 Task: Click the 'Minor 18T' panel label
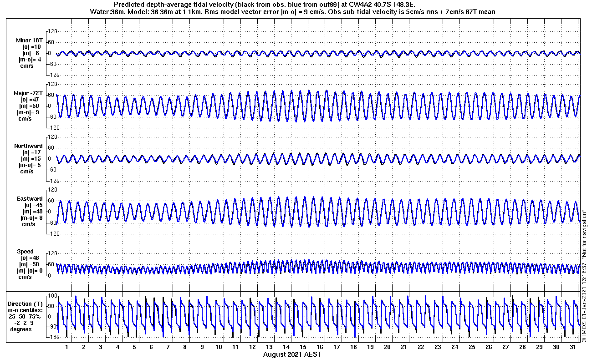coord(29,40)
